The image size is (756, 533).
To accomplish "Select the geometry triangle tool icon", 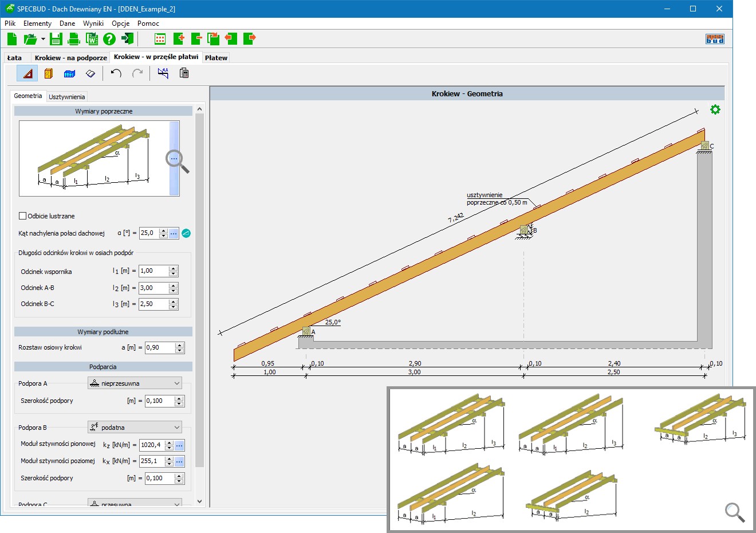I will pos(27,73).
